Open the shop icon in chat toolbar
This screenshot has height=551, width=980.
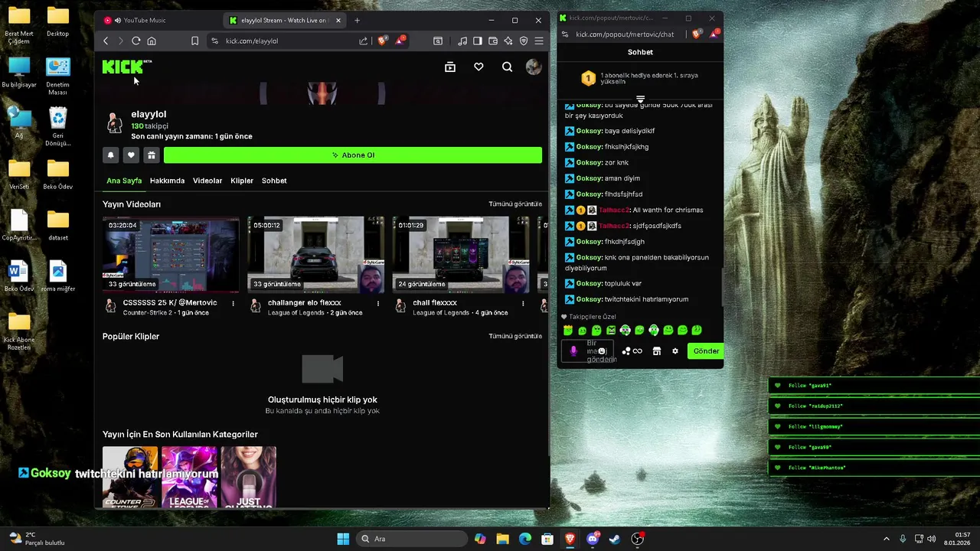click(x=656, y=351)
